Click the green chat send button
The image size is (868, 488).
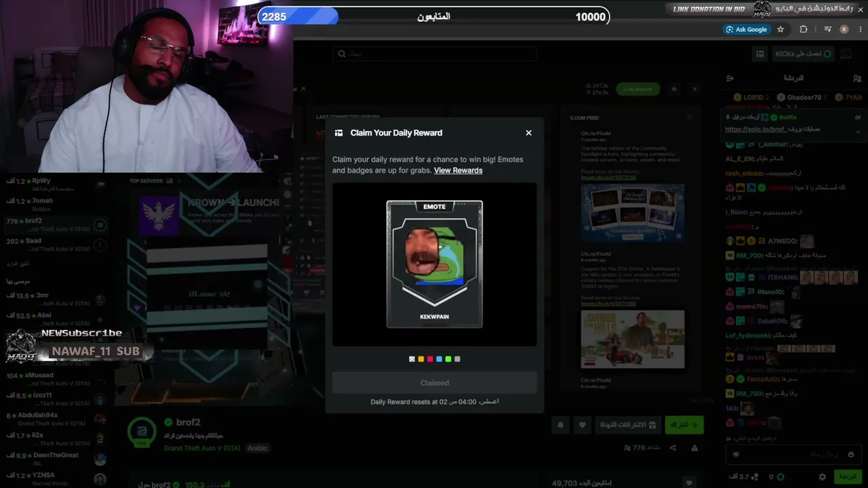pos(847,476)
